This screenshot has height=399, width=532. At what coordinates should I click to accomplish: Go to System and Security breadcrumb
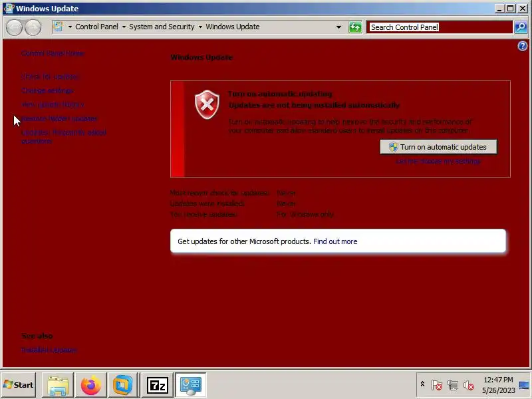coord(162,27)
